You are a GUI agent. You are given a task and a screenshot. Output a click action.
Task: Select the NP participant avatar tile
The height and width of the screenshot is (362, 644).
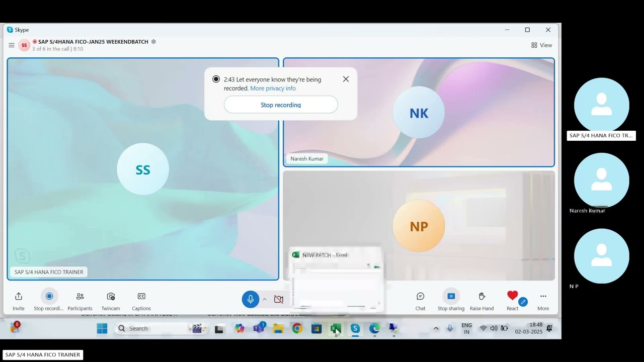419,226
